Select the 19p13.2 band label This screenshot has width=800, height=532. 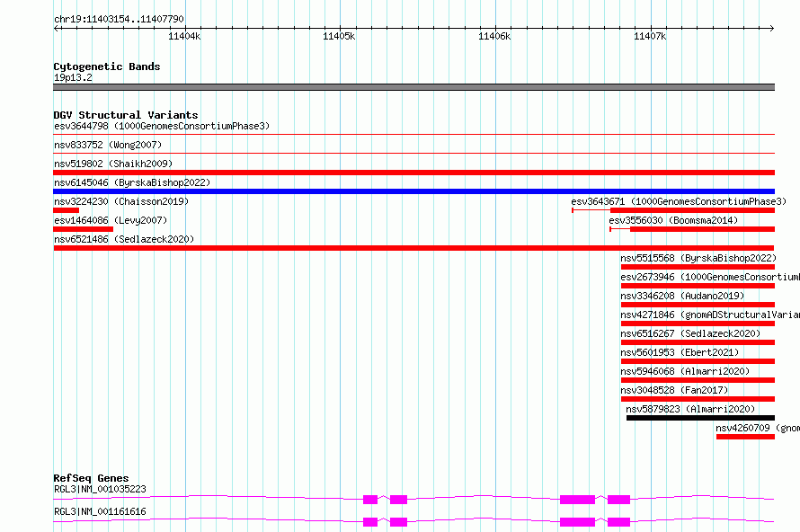point(73,77)
